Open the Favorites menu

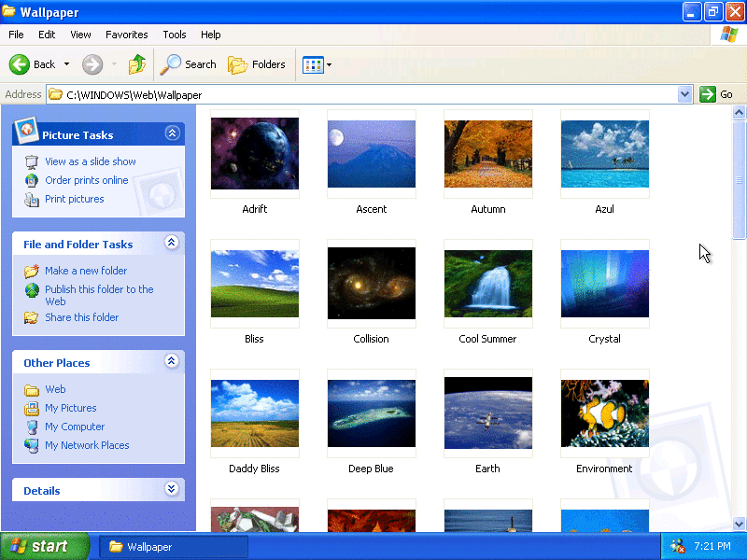point(127,35)
